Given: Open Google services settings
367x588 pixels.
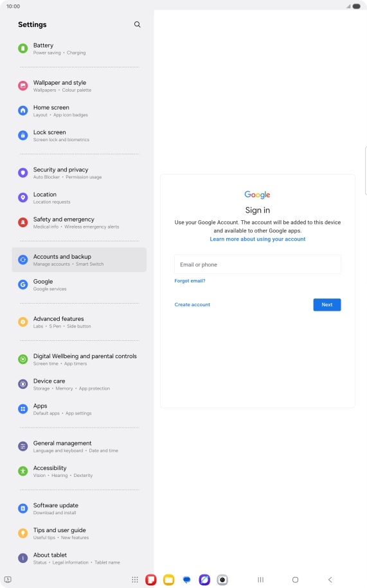Looking at the screenshot, I should pyautogui.click(x=79, y=284).
